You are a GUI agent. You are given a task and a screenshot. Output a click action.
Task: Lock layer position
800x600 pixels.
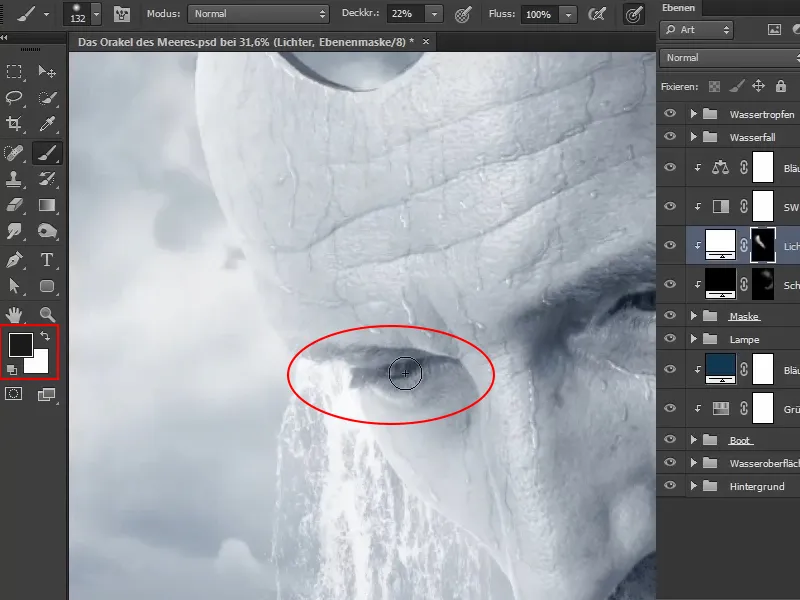tap(759, 86)
